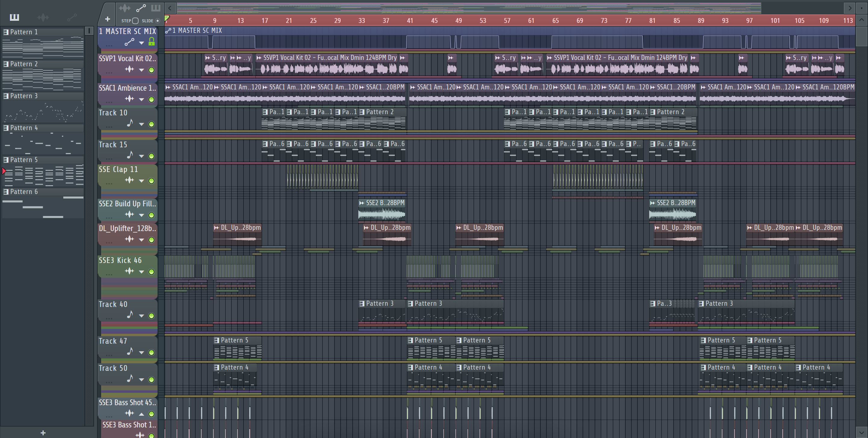Open the 1 MASTER SC MIX track dropdown arrow
Screen dimensions: 868x438
click(x=142, y=43)
